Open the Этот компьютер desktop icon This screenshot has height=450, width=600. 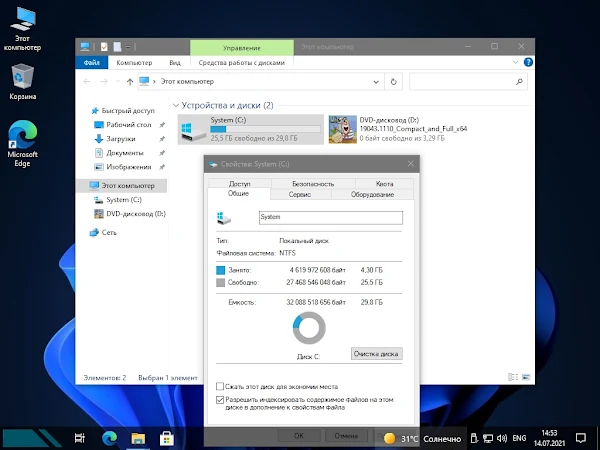point(22,29)
